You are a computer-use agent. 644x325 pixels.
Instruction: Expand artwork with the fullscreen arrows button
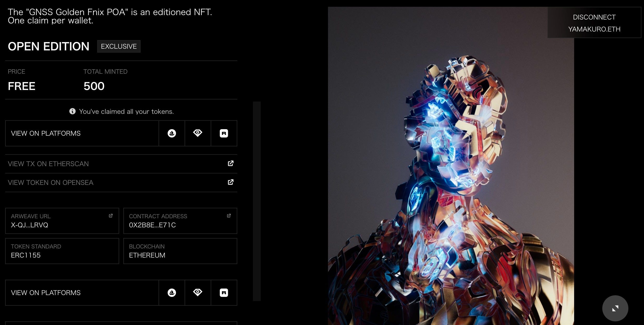(615, 308)
